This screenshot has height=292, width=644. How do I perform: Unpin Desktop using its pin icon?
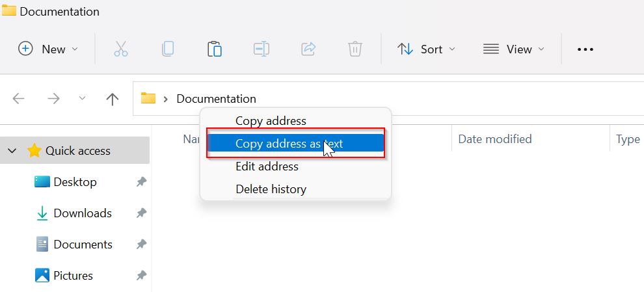pos(141,182)
